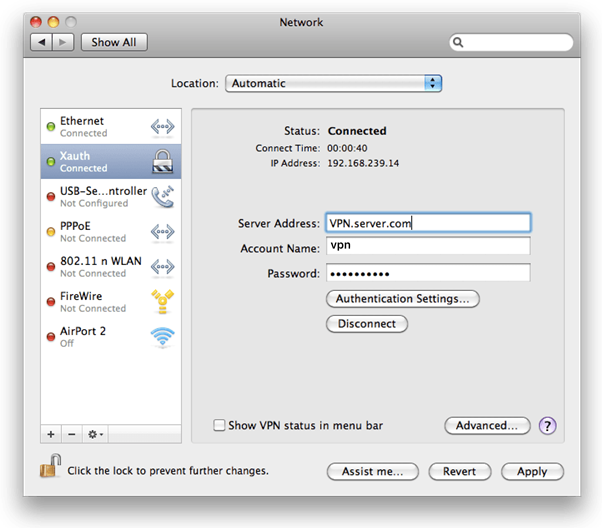
Task: Click Assist me... button
Action: coord(372,471)
